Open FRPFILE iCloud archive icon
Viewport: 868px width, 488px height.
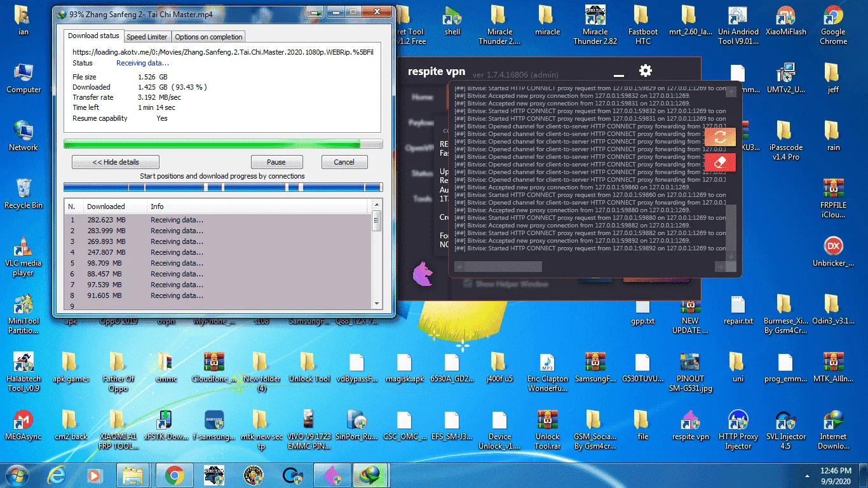click(x=833, y=198)
